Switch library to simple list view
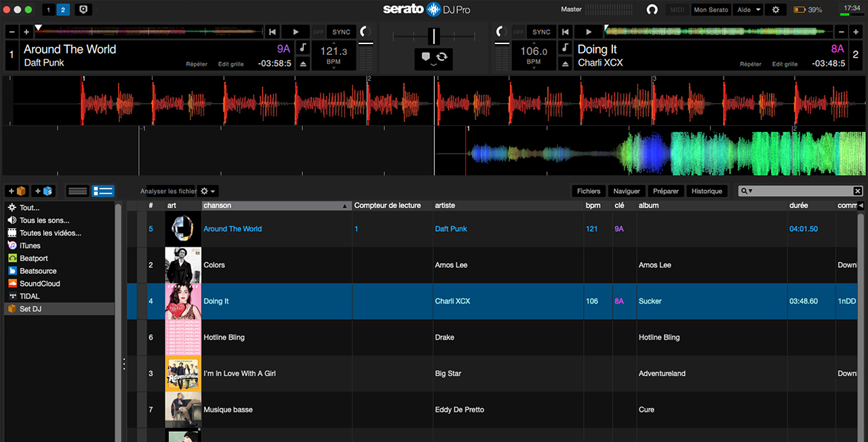 (x=78, y=191)
